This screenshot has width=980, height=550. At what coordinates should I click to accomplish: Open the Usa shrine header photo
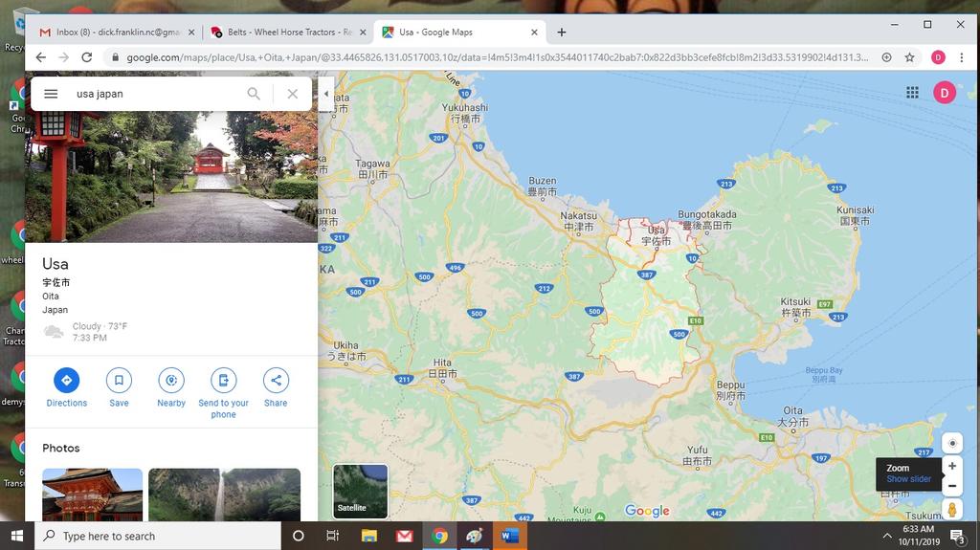coord(171,177)
